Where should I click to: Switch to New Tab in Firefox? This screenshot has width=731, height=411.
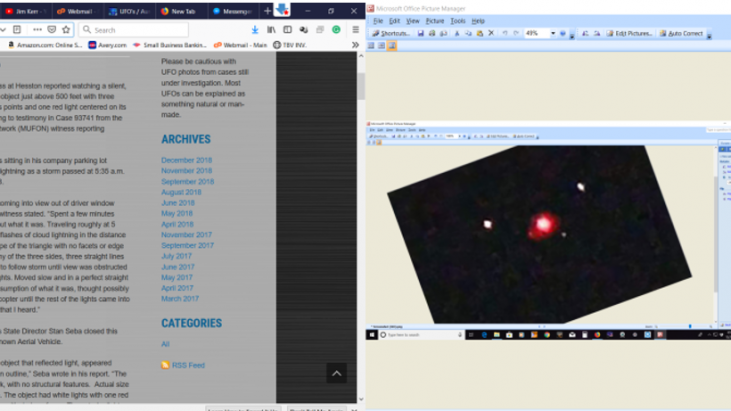click(181, 11)
